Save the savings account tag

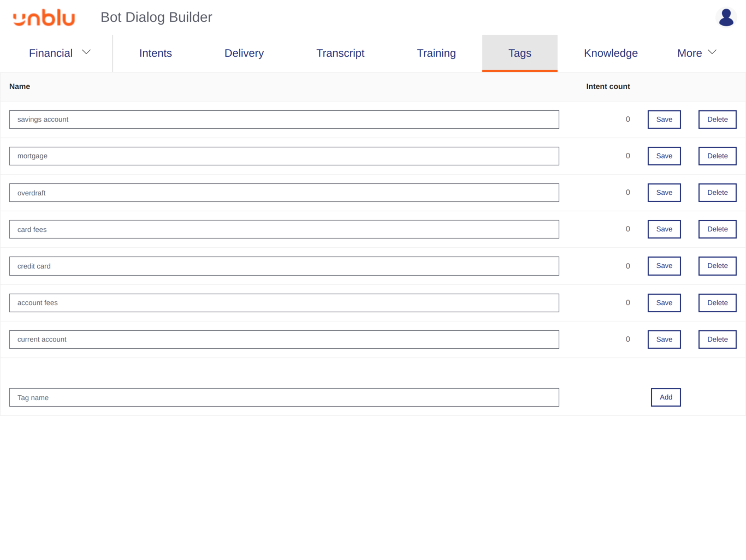[x=664, y=119]
